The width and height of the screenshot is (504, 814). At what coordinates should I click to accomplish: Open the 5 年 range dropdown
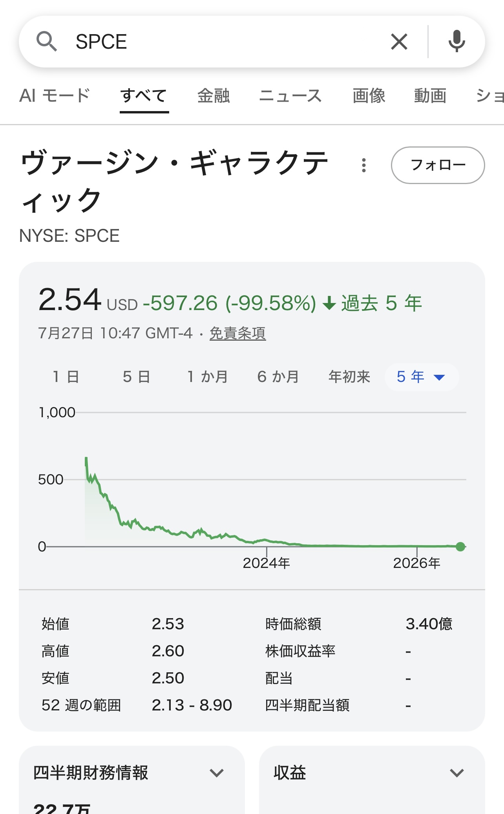(421, 377)
